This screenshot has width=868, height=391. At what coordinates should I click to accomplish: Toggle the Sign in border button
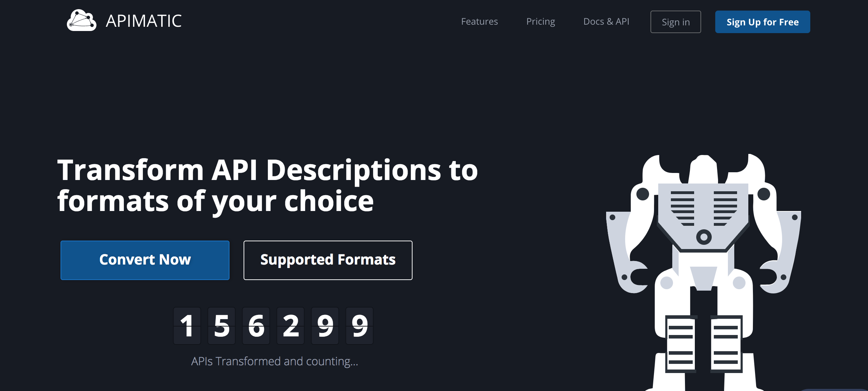point(676,21)
